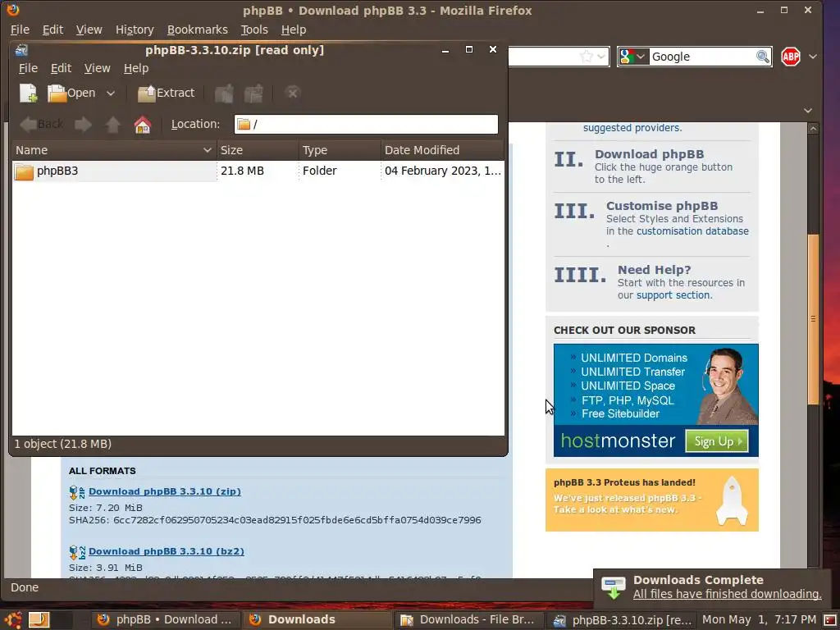Click the Google search box field
This screenshot has height=630, width=840.
tap(702, 57)
